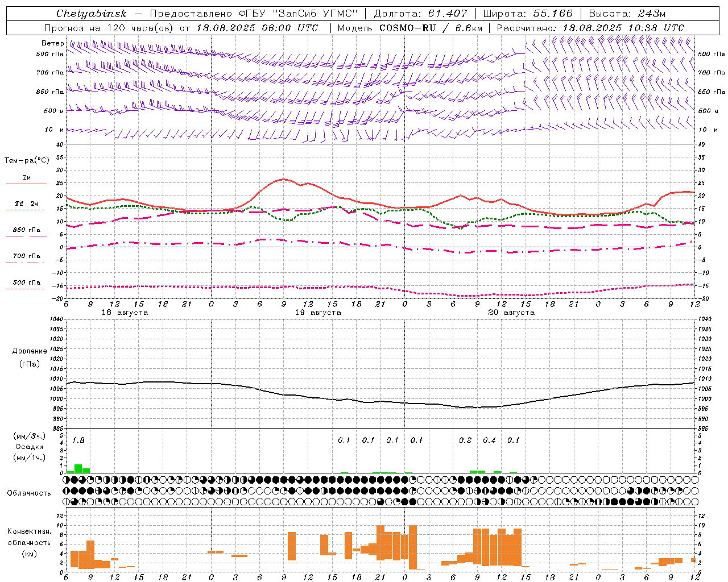The width and height of the screenshot is (728, 582).
Task: Click the "Модель COSMO-RU / 6.6км" text
Action: point(409,28)
